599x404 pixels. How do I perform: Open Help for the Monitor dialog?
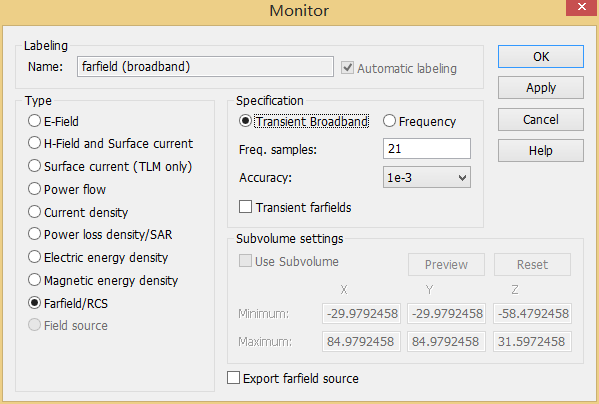[541, 150]
